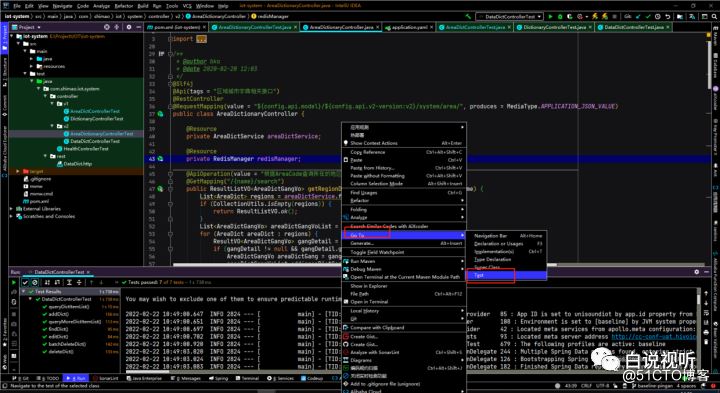
Task: Open the Maven side tool window
Action: (715, 37)
